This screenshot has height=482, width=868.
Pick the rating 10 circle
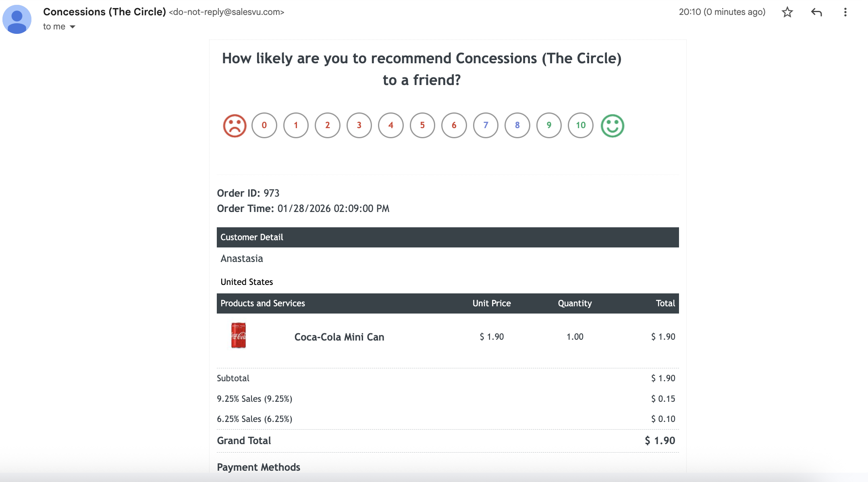(581, 125)
